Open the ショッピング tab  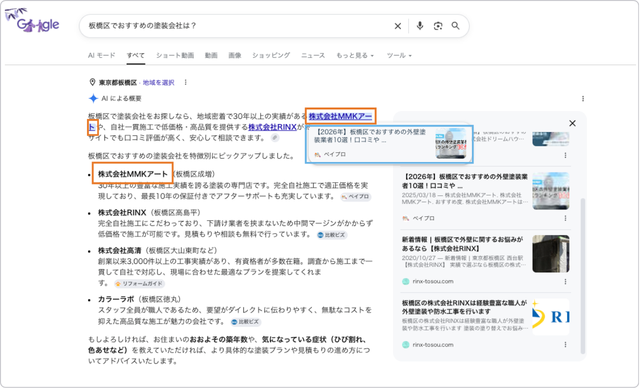pos(271,55)
